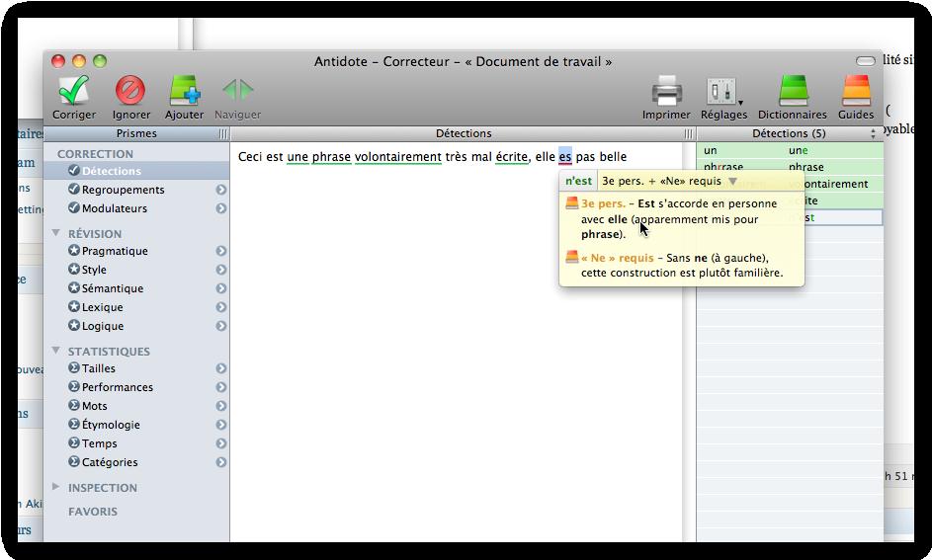
Task: Open the Réglages settings icon
Action: coord(723,92)
